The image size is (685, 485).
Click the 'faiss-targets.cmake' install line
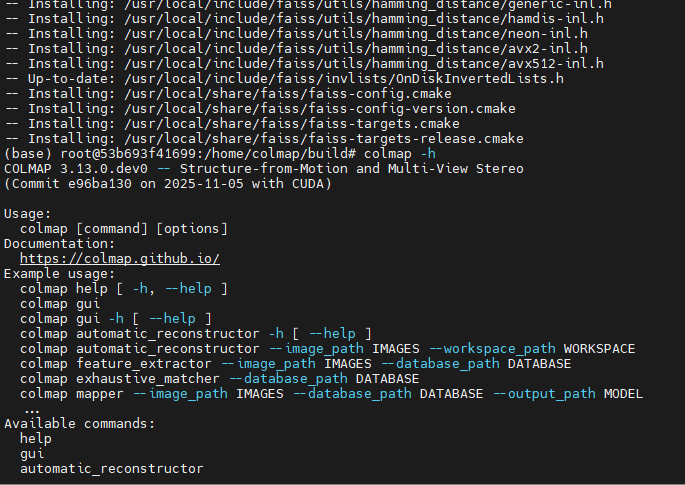(x=232, y=124)
